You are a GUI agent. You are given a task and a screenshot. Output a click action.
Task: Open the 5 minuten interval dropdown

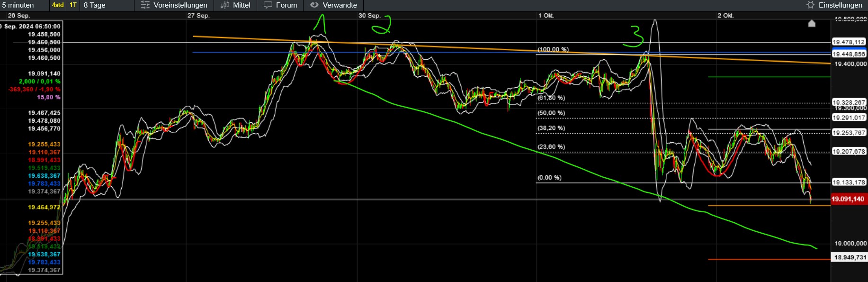[x=24, y=5]
